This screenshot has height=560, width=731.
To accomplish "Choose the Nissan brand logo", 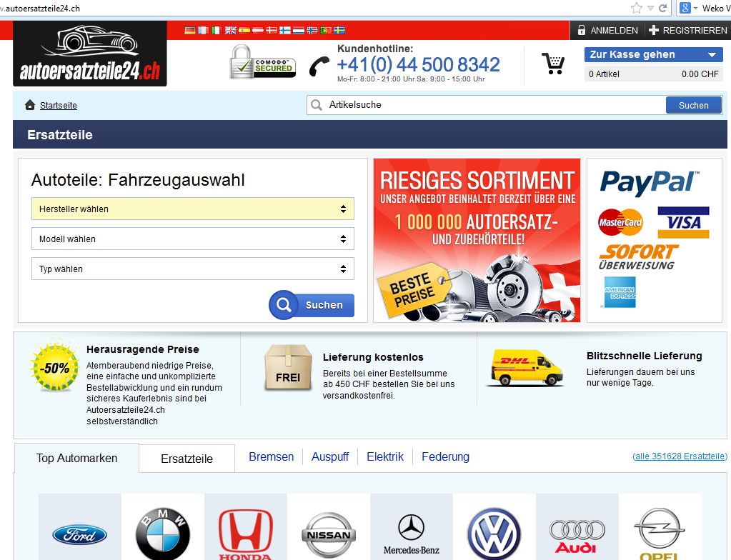I will (x=329, y=535).
